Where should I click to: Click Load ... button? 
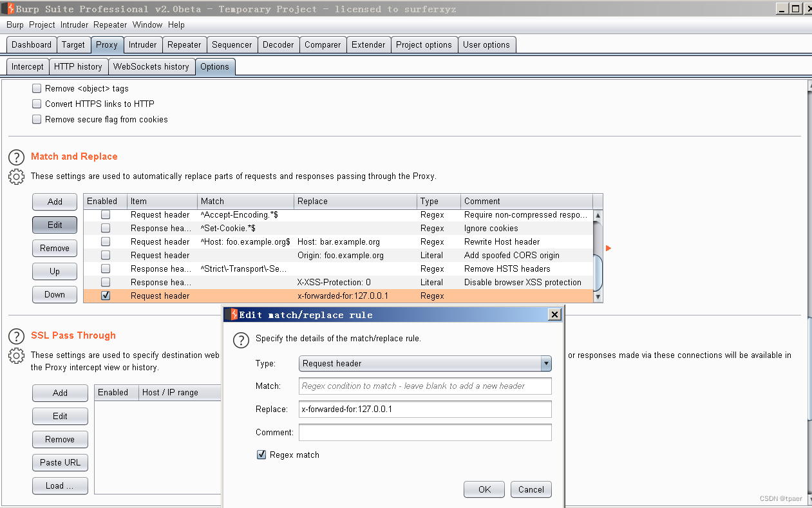(x=60, y=485)
